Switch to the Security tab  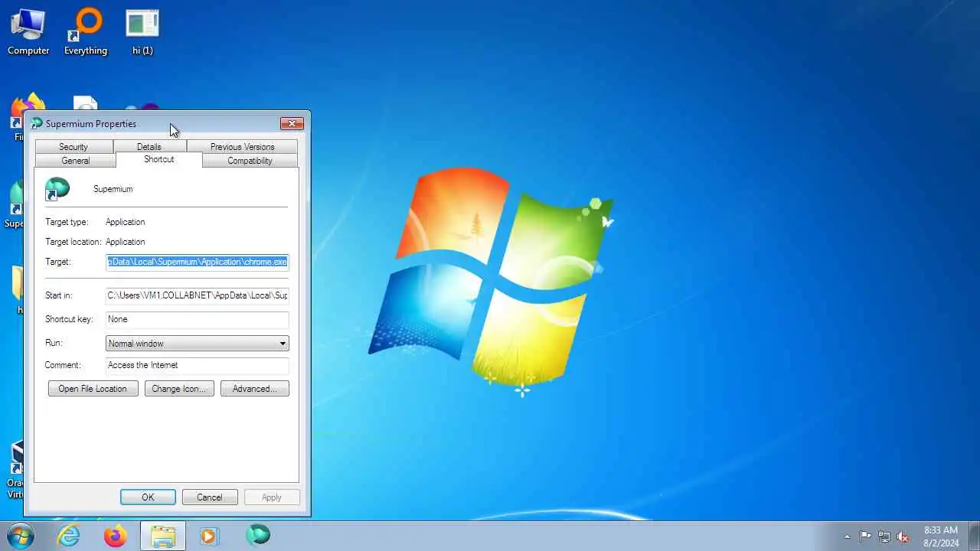point(73,146)
